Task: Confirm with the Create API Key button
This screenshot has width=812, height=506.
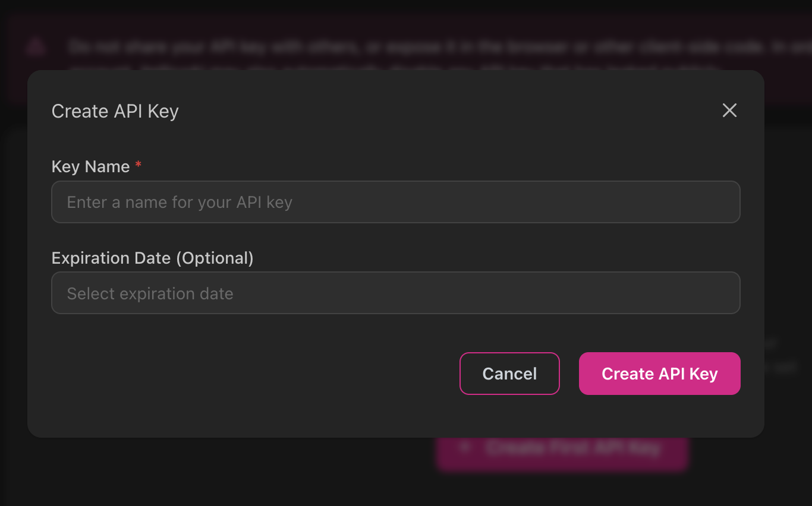Action: coord(659,374)
